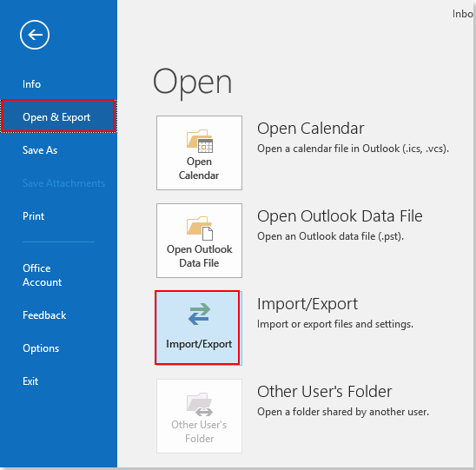Image resolution: width=476 pixels, height=470 pixels.
Task: Click the 'Open Calendar' heading text
Action: (310, 129)
